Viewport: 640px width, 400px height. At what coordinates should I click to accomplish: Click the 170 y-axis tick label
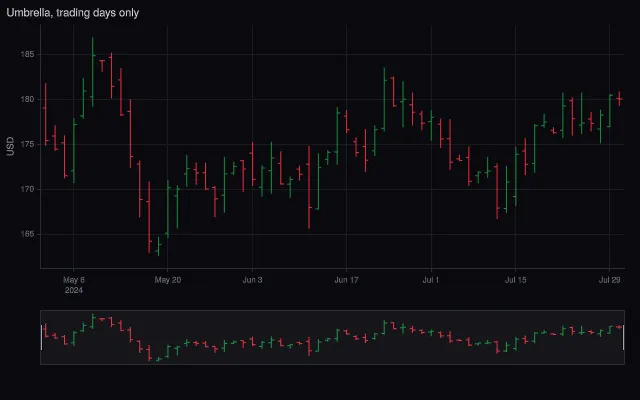[x=27, y=189]
